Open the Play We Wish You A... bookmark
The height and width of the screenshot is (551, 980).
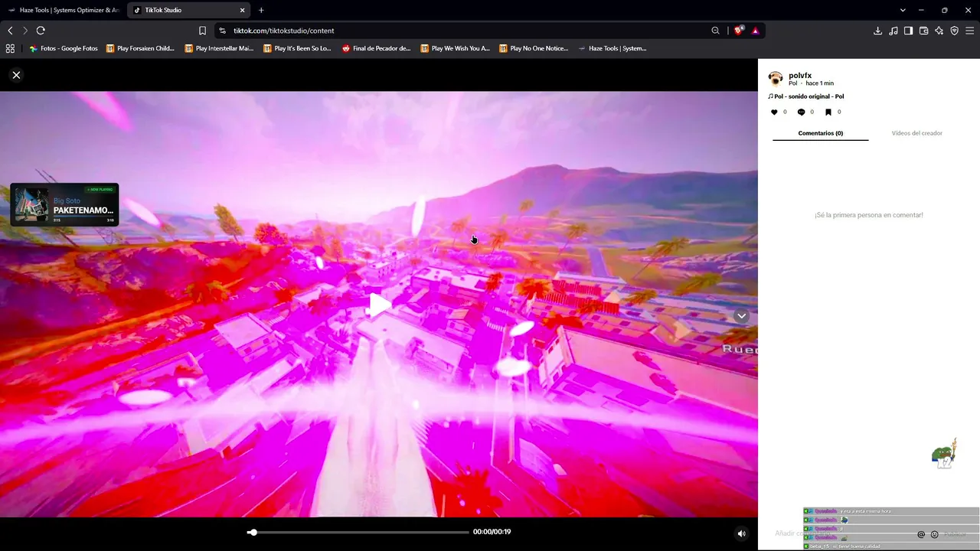(455, 48)
